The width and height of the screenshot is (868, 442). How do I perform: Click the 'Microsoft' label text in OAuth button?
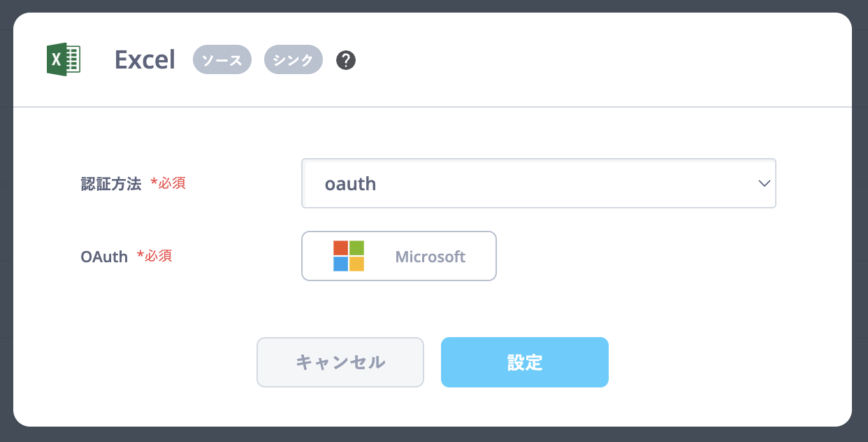click(x=430, y=257)
